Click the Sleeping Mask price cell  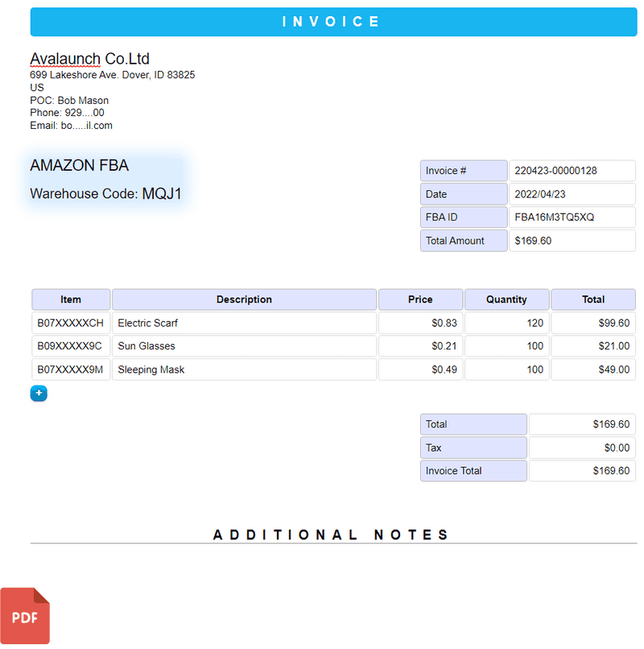pyautogui.click(x=420, y=370)
